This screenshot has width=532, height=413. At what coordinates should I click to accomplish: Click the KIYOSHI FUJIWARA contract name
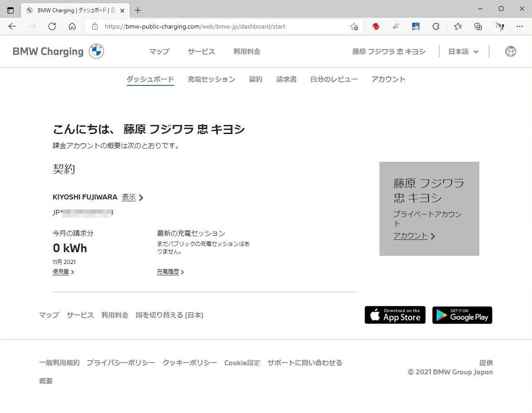pyautogui.click(x=85, y=197)
